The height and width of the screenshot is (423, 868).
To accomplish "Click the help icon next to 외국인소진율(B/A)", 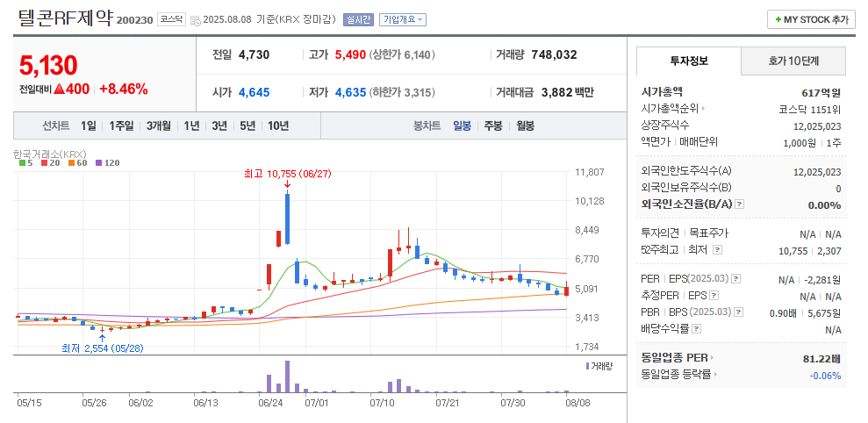I will tap(740, 204).
